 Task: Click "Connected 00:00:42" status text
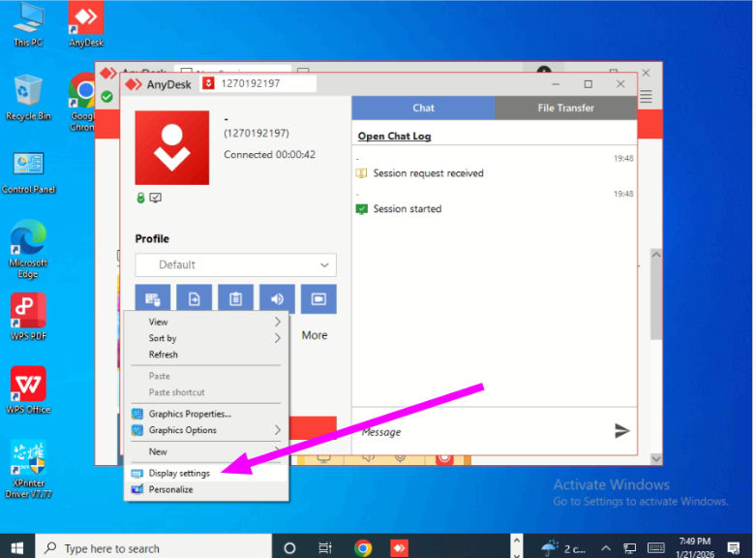click(x=269, y=154)
